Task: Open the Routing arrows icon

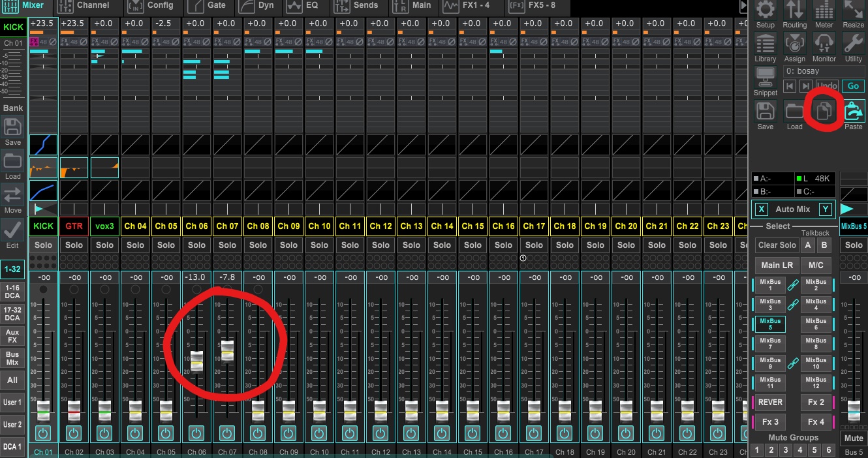Action: point(794,10)
